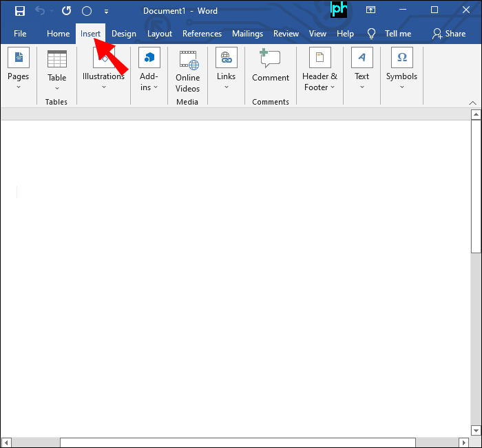
Task: Click the Add-ins icon
Action: [149, 57]
